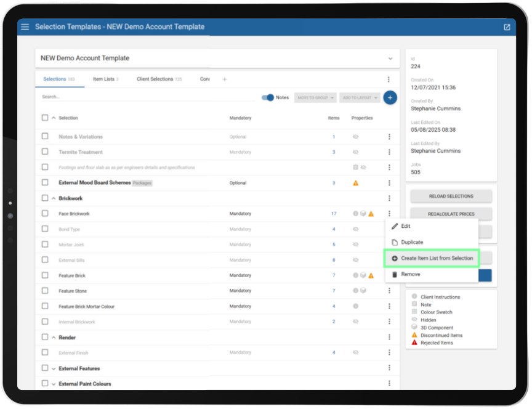Open the hamburger navigation menu
Viewport: 532px width, 409px height.
tap(25, 27)
